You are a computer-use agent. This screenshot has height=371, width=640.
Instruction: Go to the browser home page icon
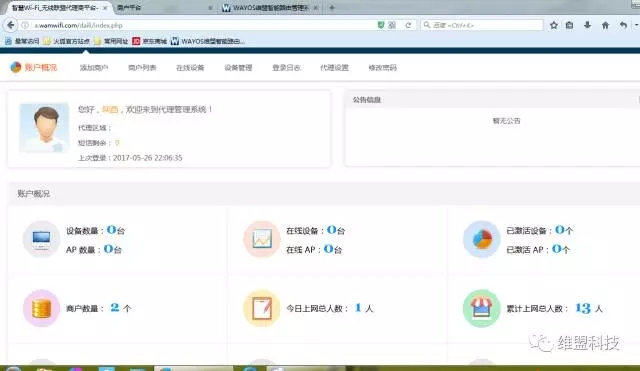pos(605,25)
